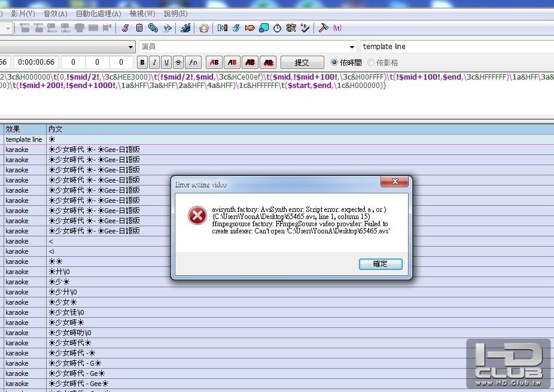The height and width of the screenshot is (392, 554).
Task: Launch the ASSDraw icon
Action: click(x=204, y=28)
